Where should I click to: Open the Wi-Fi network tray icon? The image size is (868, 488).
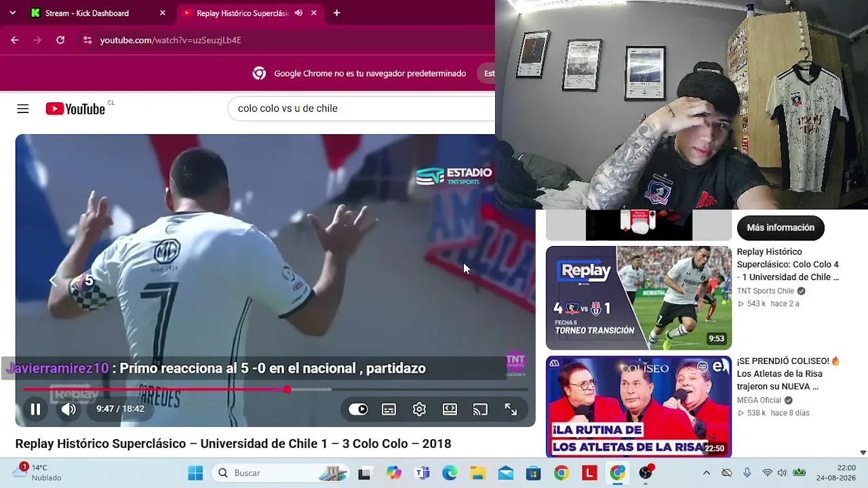click(768, 473)
